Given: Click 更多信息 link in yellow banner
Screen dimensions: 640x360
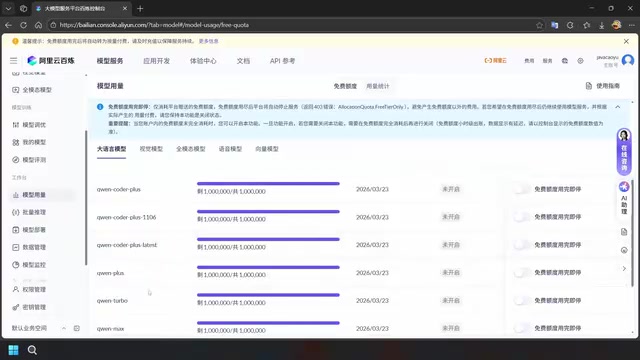Looking at the screenshot, I should click(209, 41).
